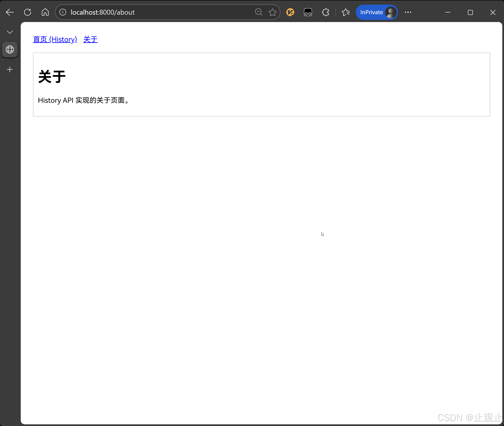Image resolution: width=504 pixels, height=426 pixels.
Task: Reload the page with the refresh icon
Action: [28, 12]
